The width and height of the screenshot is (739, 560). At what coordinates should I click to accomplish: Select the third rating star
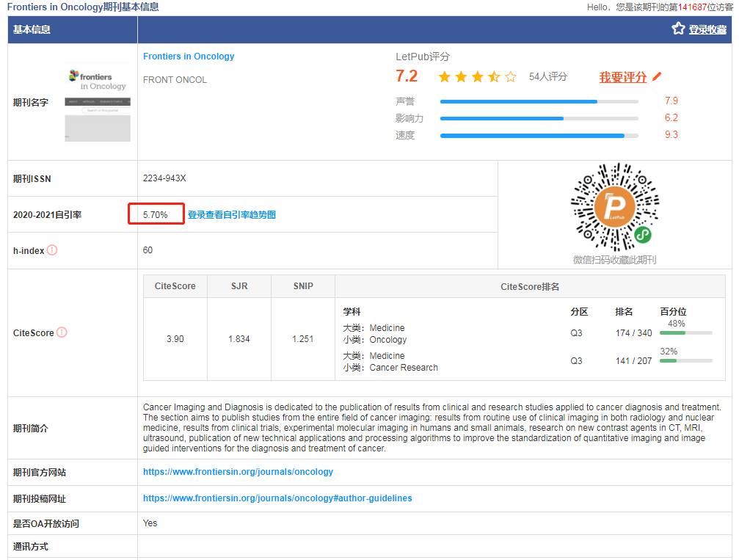pos(478,76)
